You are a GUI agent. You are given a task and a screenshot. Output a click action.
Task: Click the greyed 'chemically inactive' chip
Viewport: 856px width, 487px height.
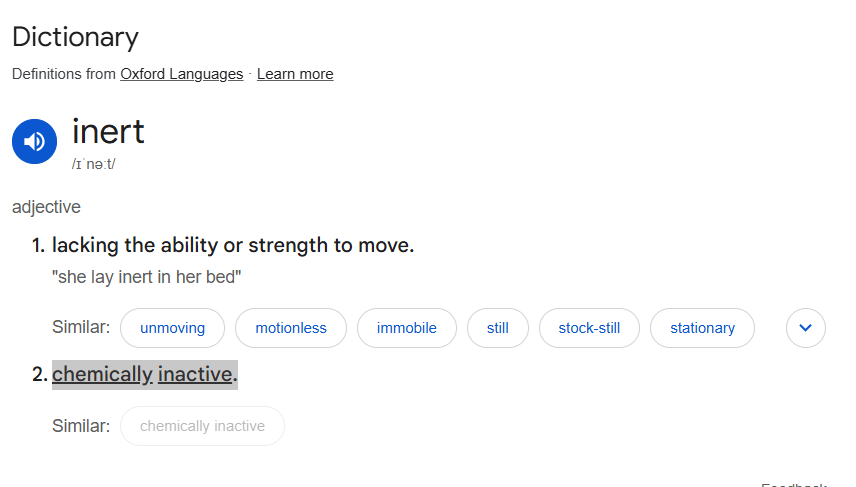click(x=202, y=426)
